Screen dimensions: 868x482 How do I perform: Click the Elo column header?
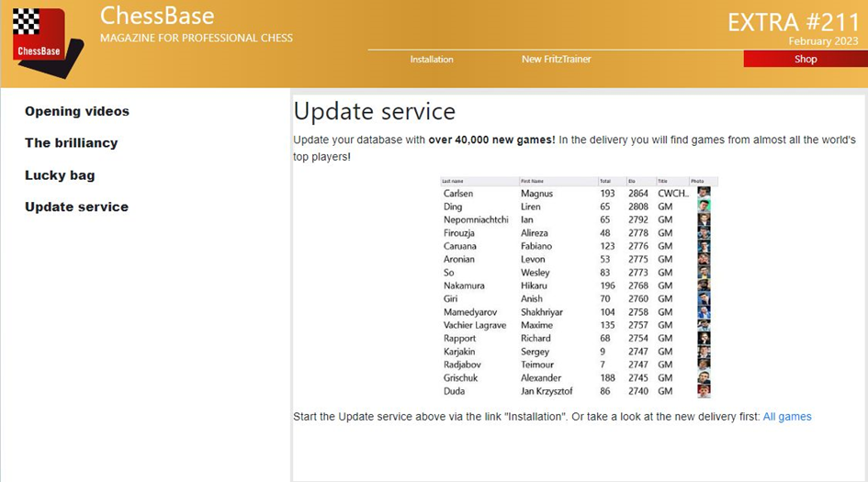[x=641, y=181]
